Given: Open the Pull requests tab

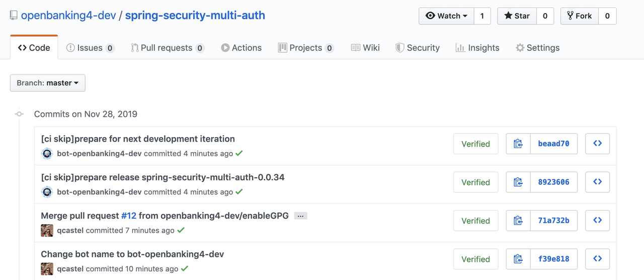Looking at the screenshot, I should click(x=167, y=48).
